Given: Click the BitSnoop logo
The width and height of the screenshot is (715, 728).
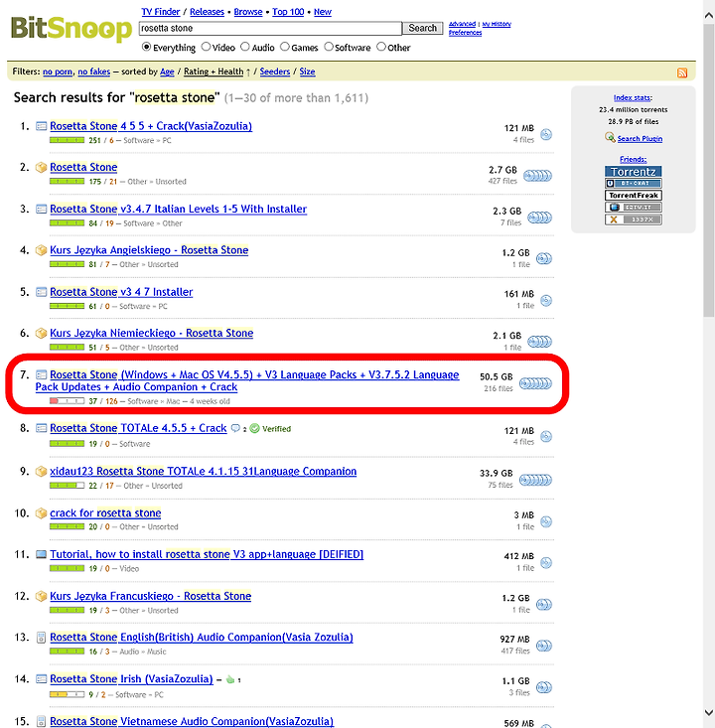Looking at the screenshot, I should pos(71,29).
